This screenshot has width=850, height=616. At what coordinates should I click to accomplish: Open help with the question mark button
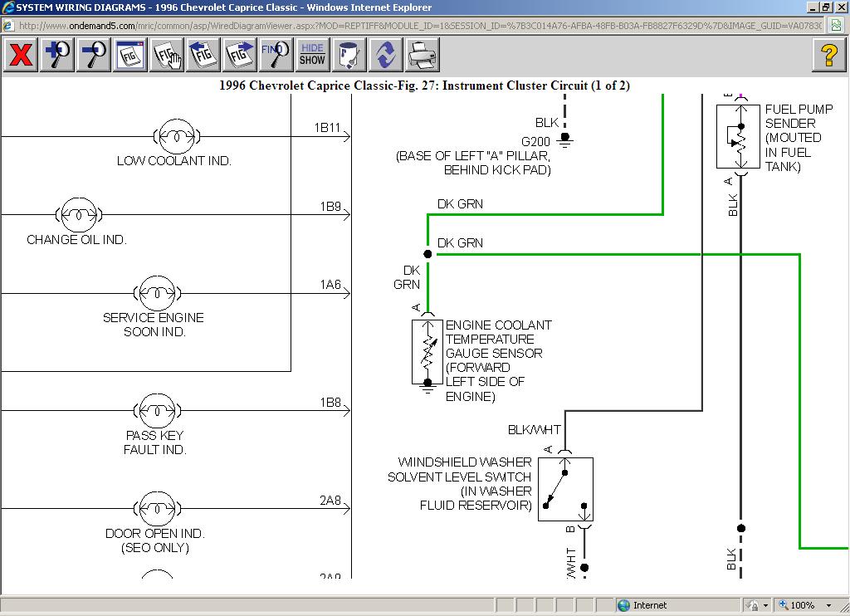(x=828, y=56)
